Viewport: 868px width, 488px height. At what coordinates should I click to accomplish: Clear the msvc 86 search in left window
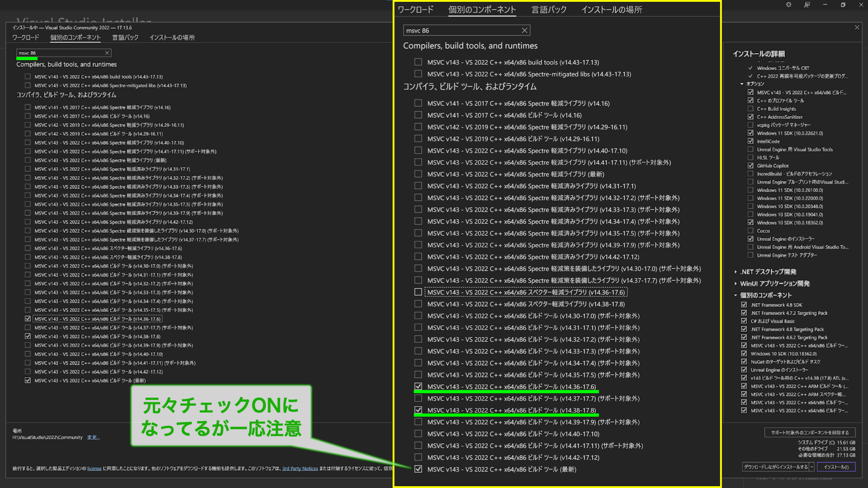[x=107, y=53]
